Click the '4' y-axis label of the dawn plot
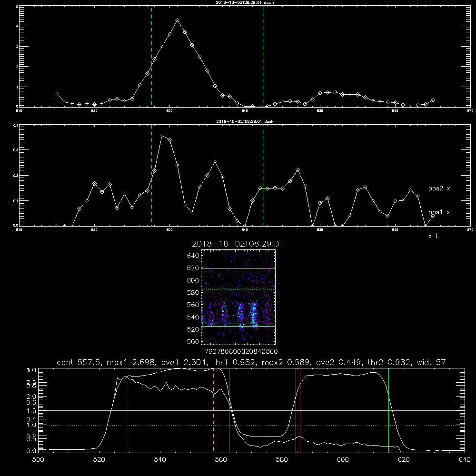The width and height of the screenshot is (476, 476). (x=17, y=26)
